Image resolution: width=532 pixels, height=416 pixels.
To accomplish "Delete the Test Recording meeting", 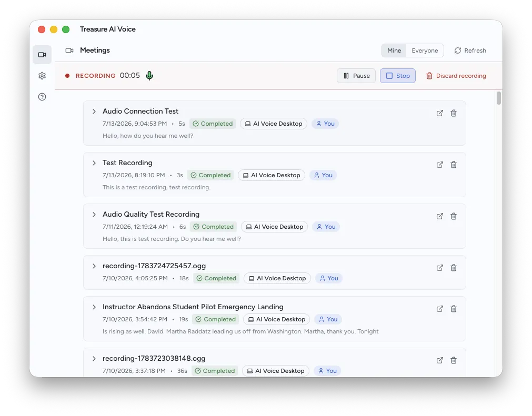I will (454, 165).
